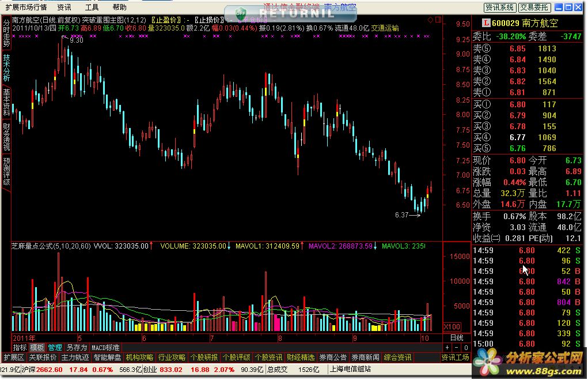Open the 机构攻略 tab
The height and width of the screenshot is (380, 588).
pos(139,358)
